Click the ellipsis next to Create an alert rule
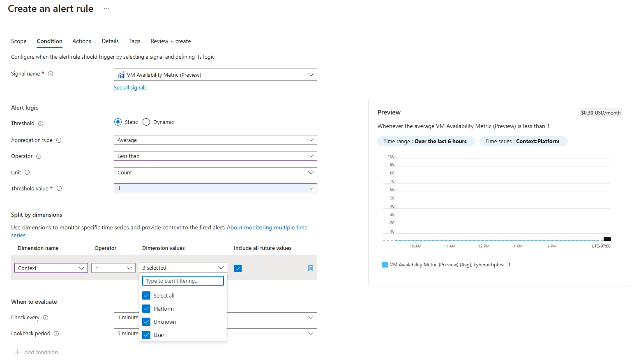Viewport: 641px width, 364px height. (x=106, y=8)
